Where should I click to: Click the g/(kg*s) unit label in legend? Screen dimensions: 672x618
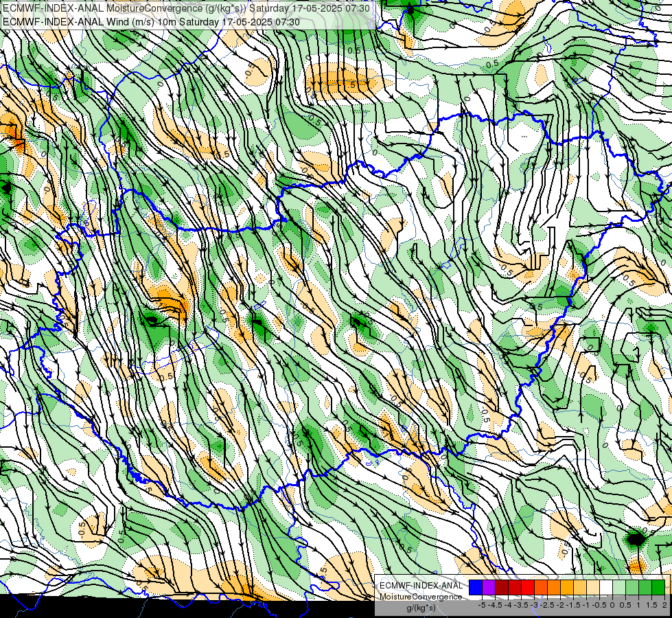point(421,608)
